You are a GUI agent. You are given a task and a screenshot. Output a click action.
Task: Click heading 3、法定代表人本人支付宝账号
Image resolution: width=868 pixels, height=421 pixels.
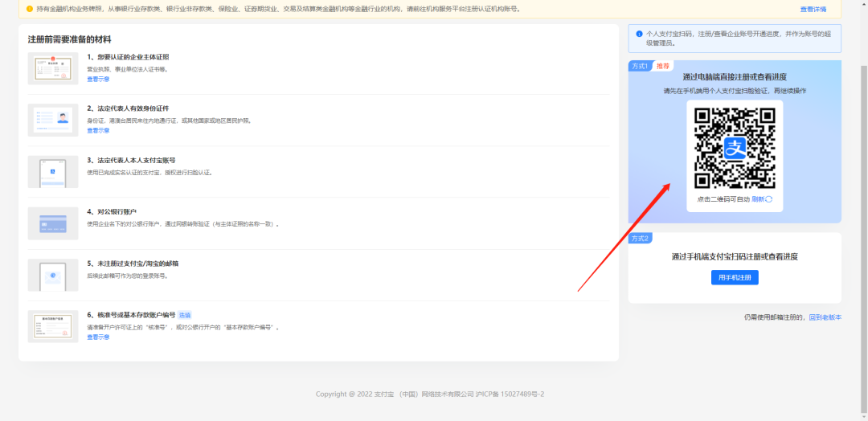point(131,161)
